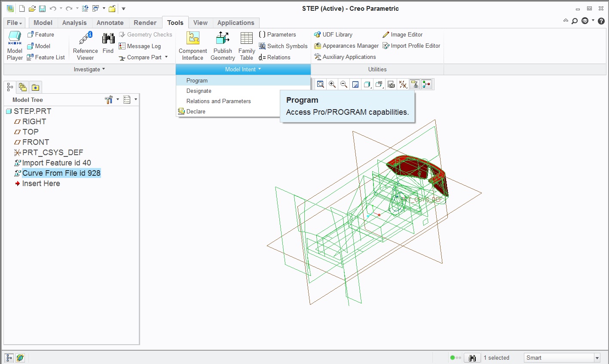This screenshot has height=364, width=609.
Task: Undo the last action
Action: pos(53,9)
